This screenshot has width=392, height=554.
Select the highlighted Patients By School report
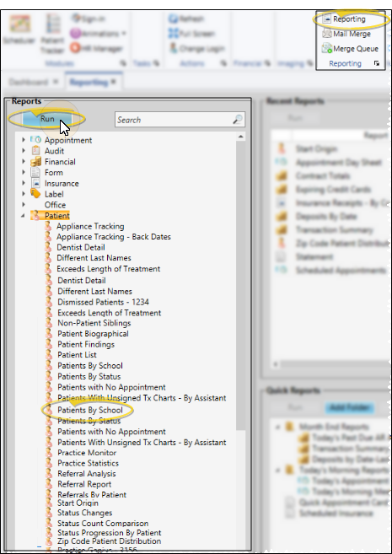[90, 410]
